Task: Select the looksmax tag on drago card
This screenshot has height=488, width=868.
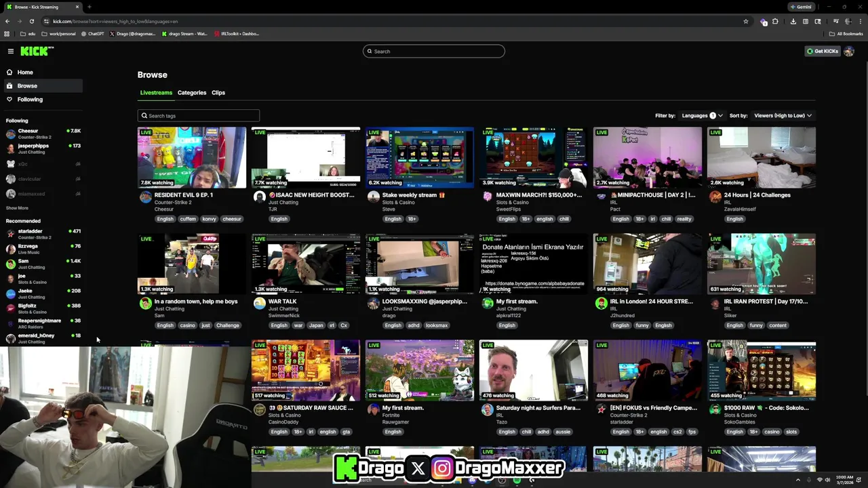Action: [437, 325]
